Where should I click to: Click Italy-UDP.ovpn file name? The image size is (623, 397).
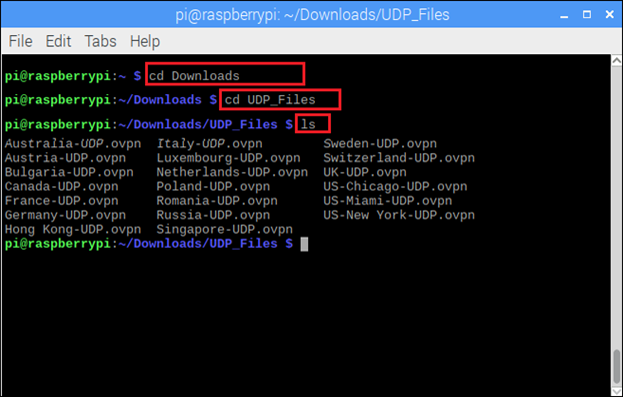[209, 143]
